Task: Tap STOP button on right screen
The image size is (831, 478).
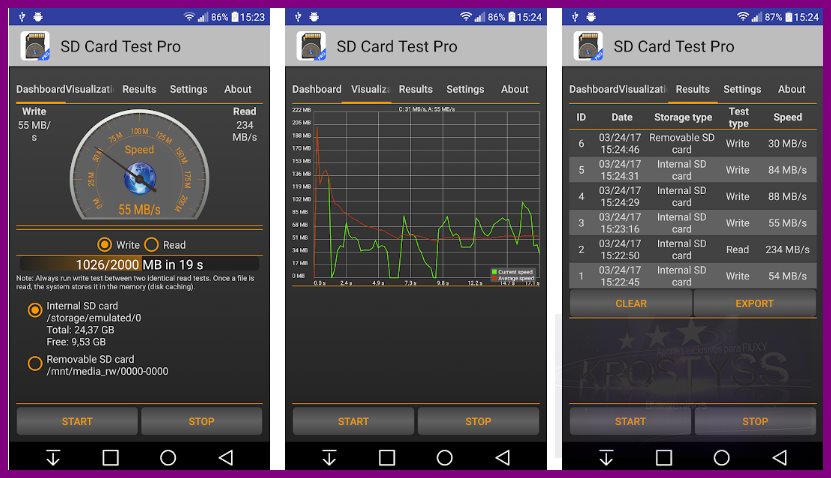Action: (755, 421)
